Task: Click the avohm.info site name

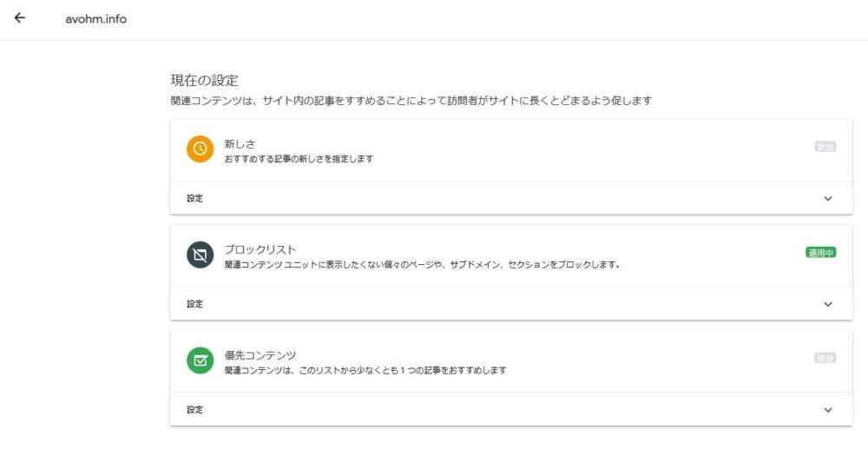Action: pyautogui.click(x=95, y=19)
